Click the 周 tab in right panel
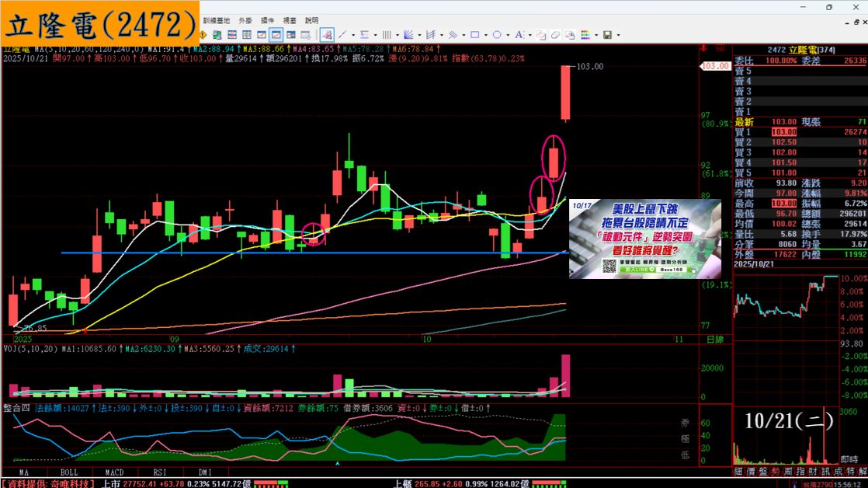The width and height of the screenshot is (868, 488). [788, 472]
